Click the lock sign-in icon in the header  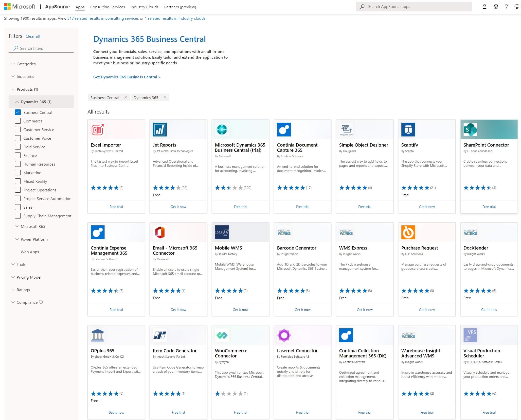(x=485, y=7)
